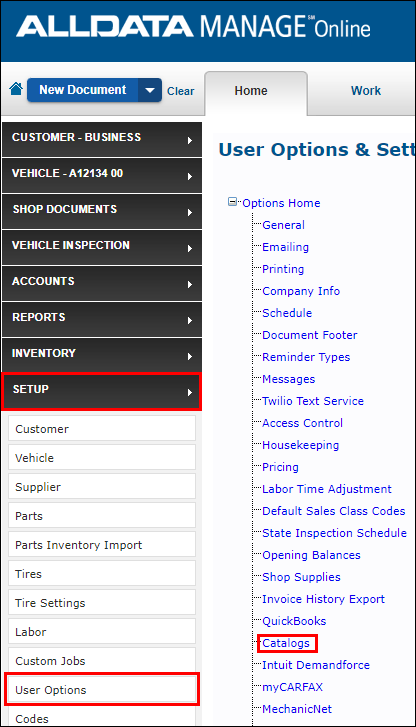Expand the Shop Documents section arrow
This screenshot has height=727, width=416.
pos(190,212)
